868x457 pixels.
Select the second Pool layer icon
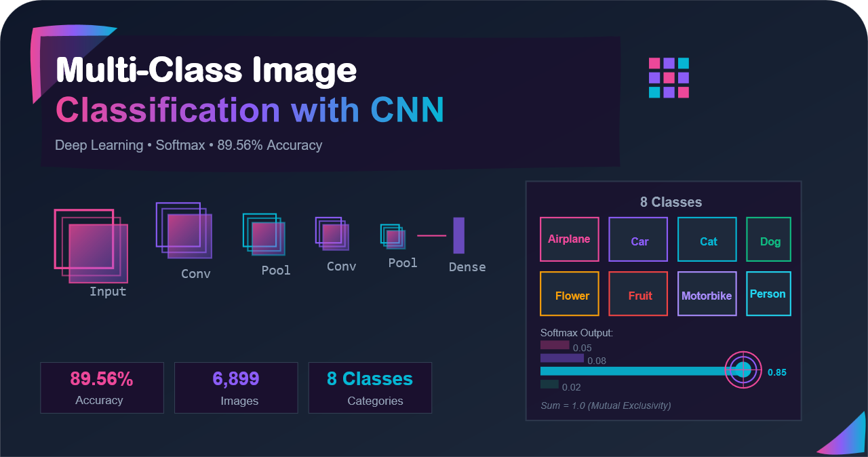[392, 236]
